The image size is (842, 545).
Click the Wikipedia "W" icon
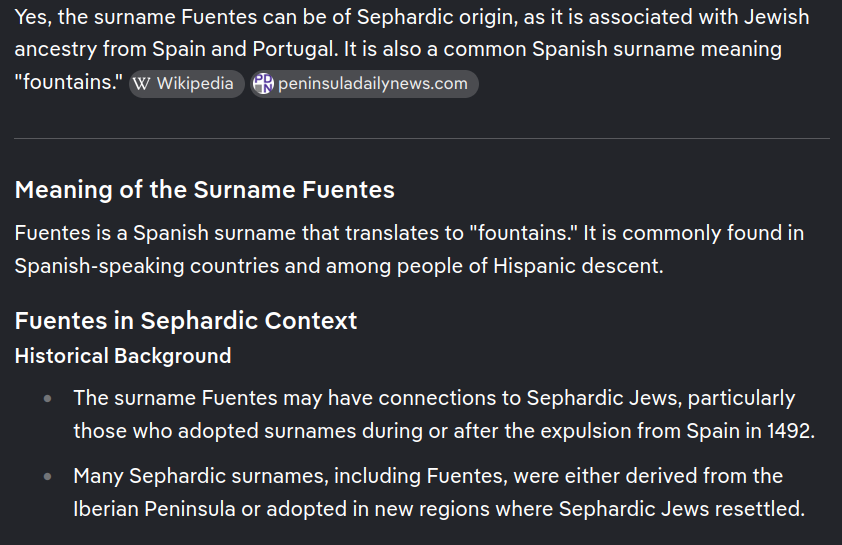pyautogui.click(x=142, y=84)
